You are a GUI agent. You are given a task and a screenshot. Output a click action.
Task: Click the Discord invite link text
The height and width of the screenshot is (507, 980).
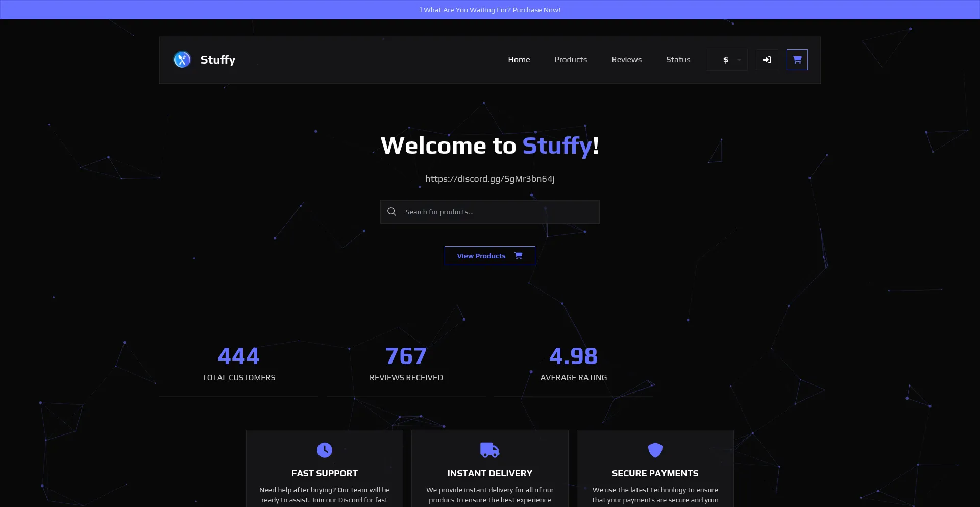pos(489,179)
